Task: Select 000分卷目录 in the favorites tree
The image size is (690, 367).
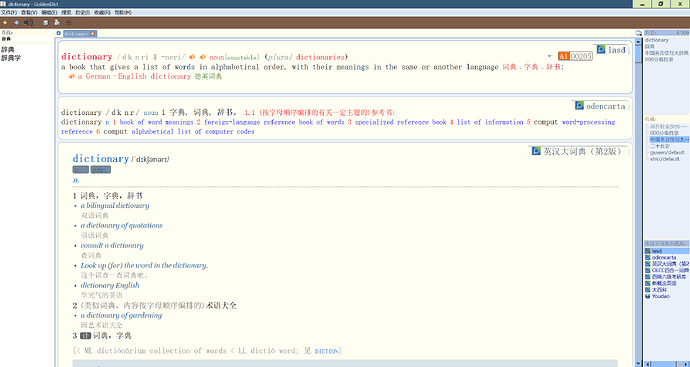Action: point(664,133)
